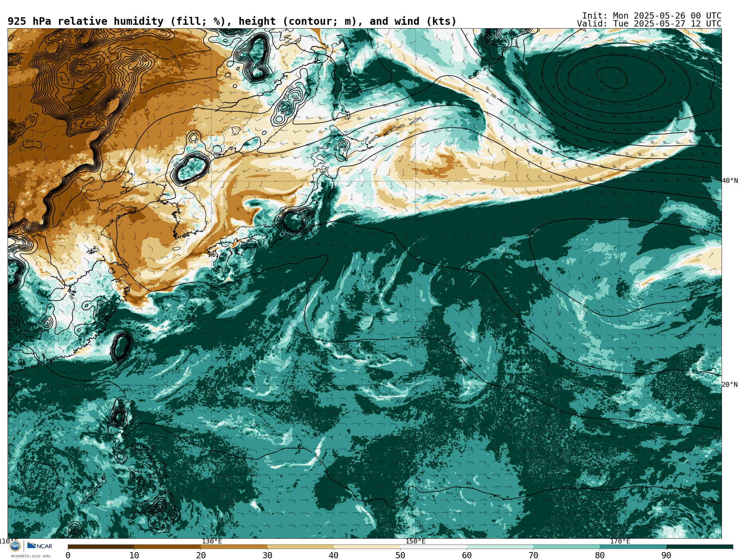Click the 130°E longitude label
The width and height of the screenshot is (744, 560).
212,541
